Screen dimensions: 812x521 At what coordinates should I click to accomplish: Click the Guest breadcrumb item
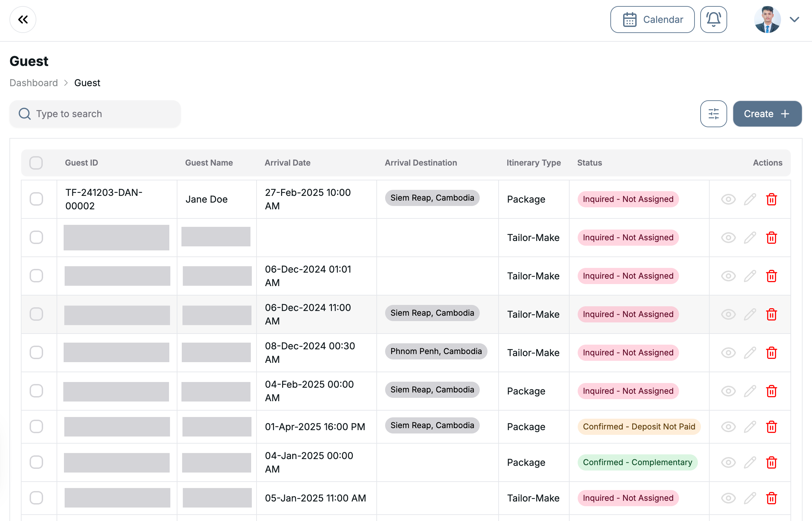point(87,83)
